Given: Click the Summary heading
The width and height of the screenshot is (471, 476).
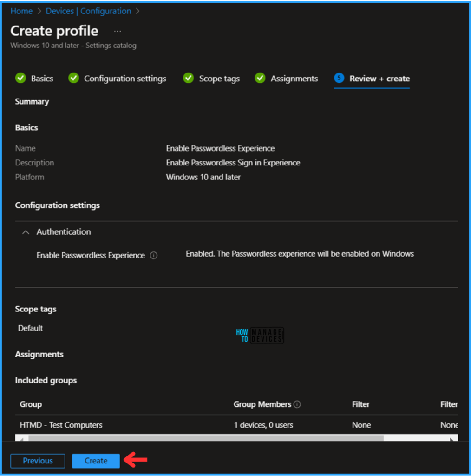Looking at the screenshot, I should 32,101.
